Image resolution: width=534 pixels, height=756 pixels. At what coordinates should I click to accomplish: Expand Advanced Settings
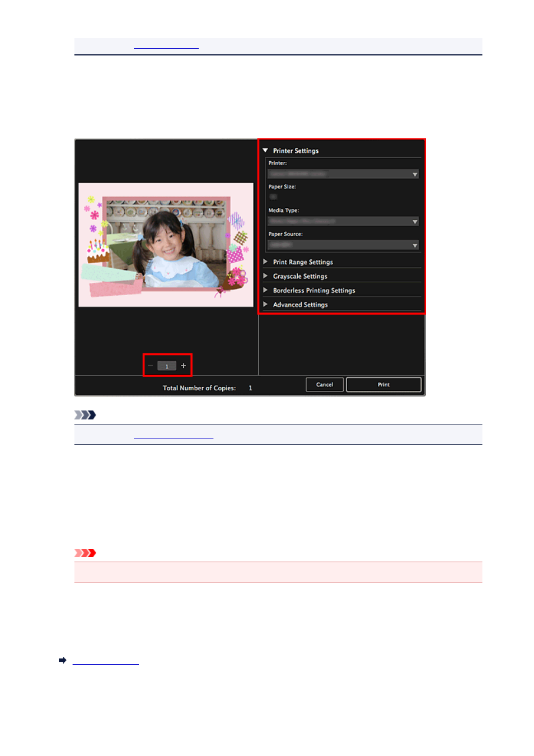265,305
